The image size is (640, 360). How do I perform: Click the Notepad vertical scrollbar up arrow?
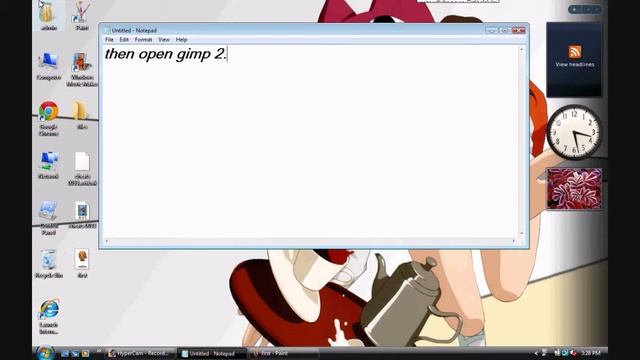click(521, 49)
